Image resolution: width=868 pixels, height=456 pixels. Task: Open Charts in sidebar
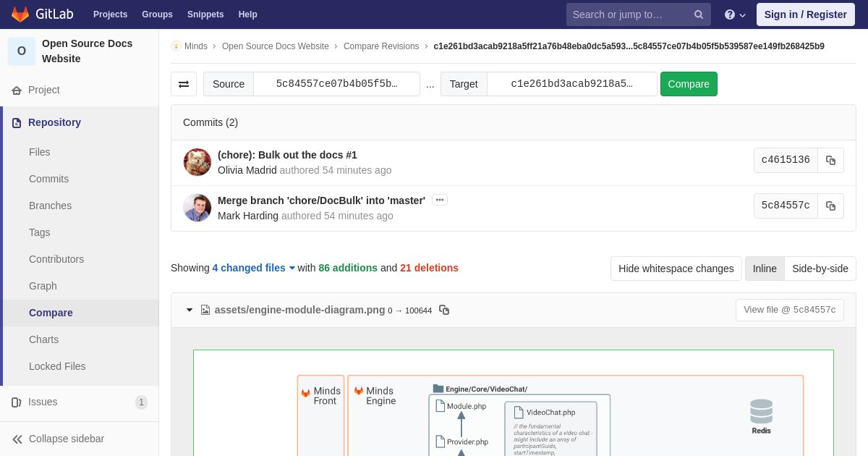[x=43, y=339]
